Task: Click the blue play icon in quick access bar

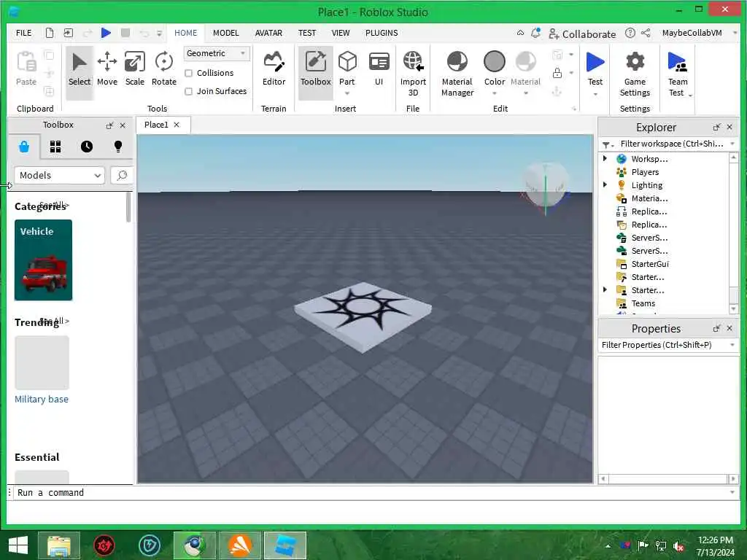Action: [x=106, y=33]
